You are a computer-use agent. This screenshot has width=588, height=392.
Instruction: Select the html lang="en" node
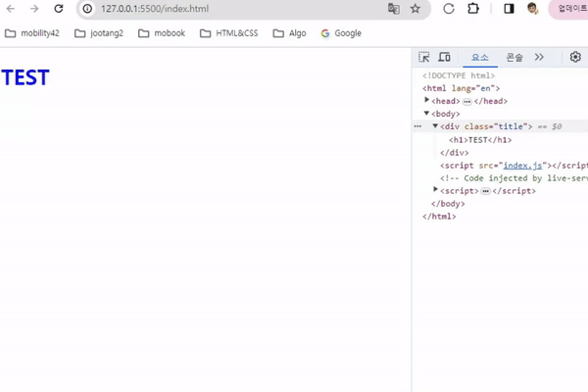tap(461, 88)
